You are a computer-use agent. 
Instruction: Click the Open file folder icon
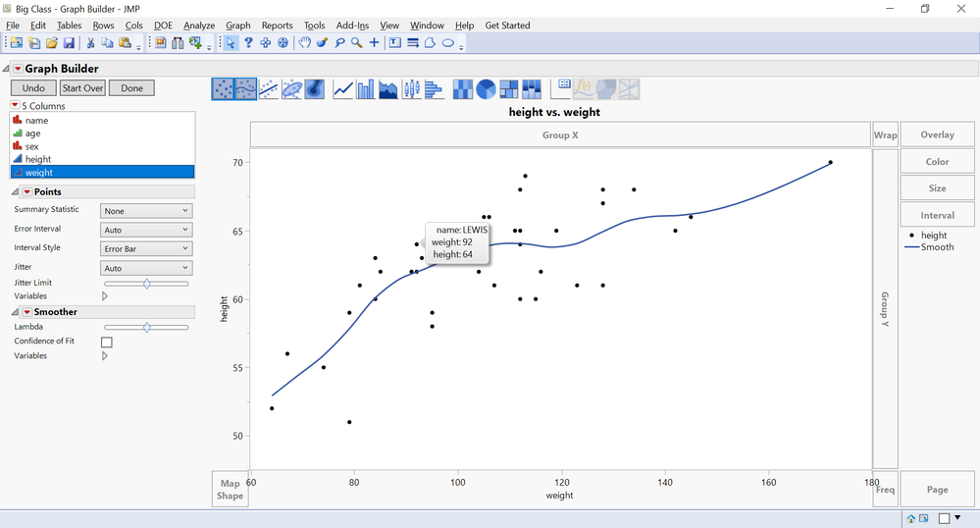[51, 42]
